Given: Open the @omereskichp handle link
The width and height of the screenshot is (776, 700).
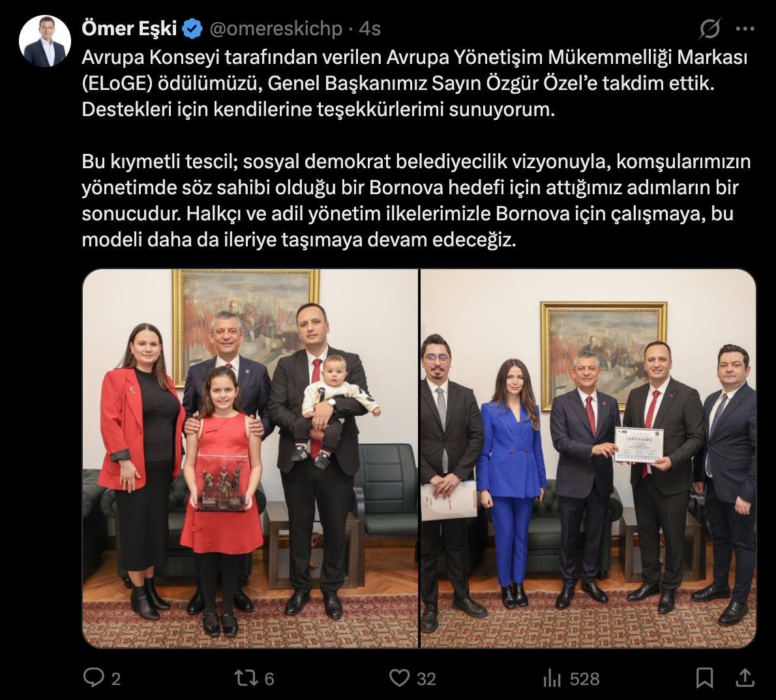Looking at the screenshot, I should (276, 29).
